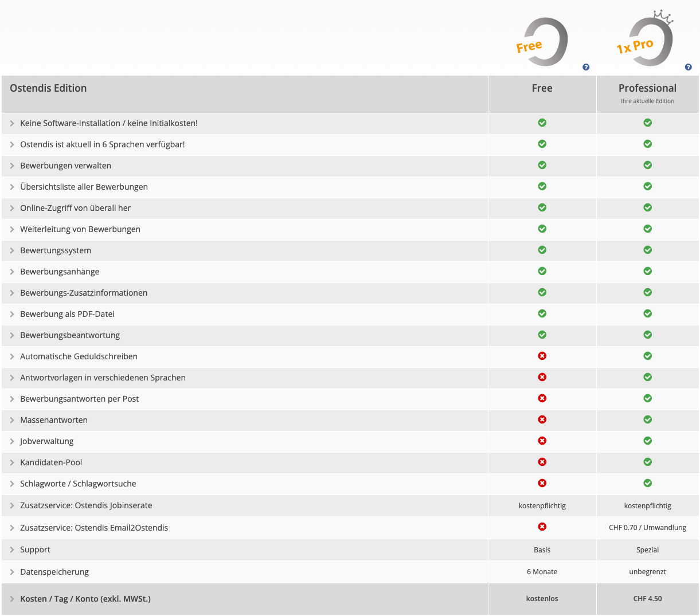The height and width of the screenshot is (616, 700).
Task: Expand the Massenantworten row chevron
Action: pyautogui.click(x=12, y=420)
